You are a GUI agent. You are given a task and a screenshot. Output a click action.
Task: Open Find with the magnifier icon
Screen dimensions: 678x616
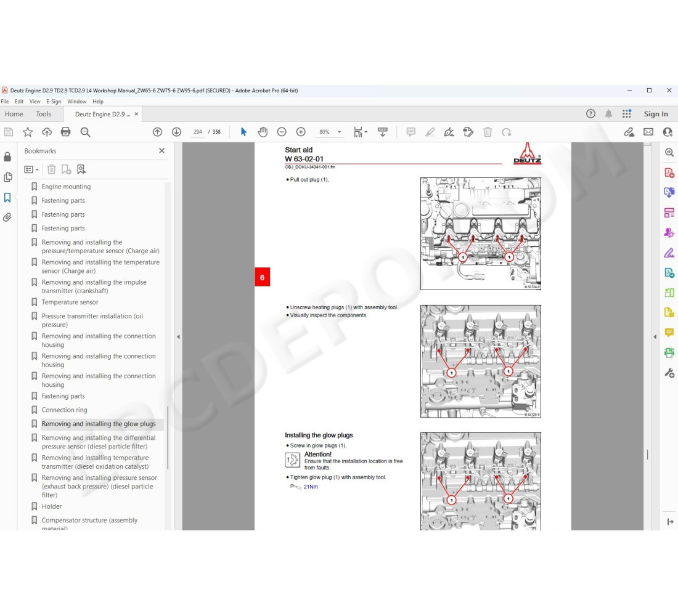coord(86,132)
